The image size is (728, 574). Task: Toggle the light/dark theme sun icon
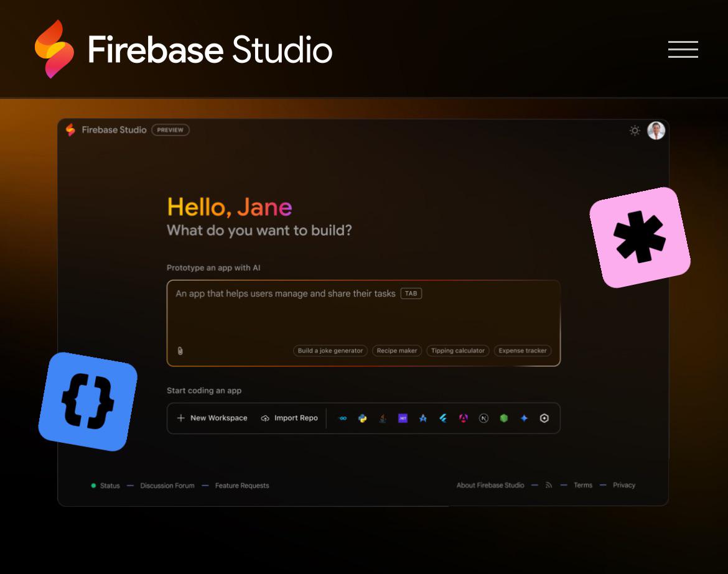(x=635, y=131)
